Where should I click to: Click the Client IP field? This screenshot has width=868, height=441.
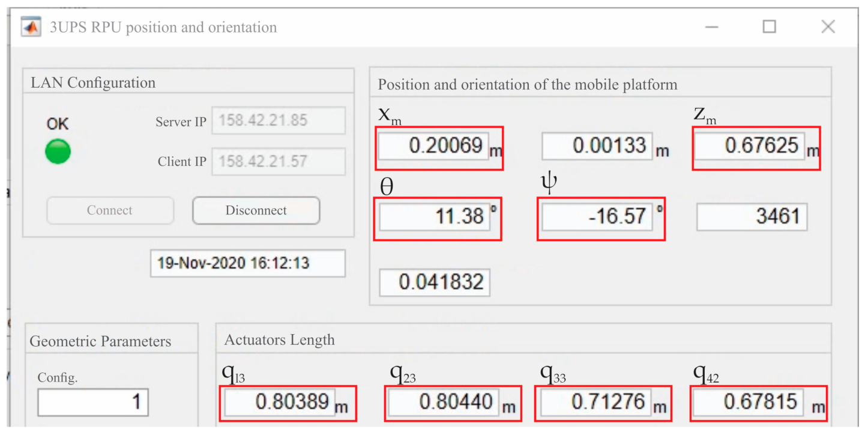coord(279,162)
